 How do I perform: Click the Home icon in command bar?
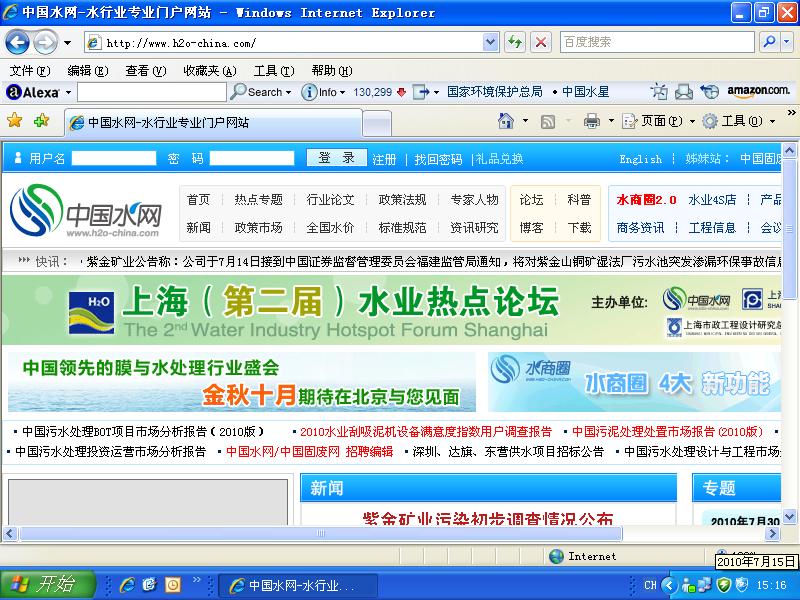pyautogui.click(x=506, y=121)
